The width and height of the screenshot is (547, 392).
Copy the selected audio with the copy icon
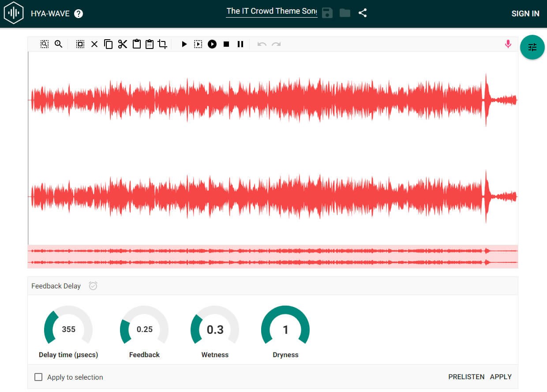[109, 44]
